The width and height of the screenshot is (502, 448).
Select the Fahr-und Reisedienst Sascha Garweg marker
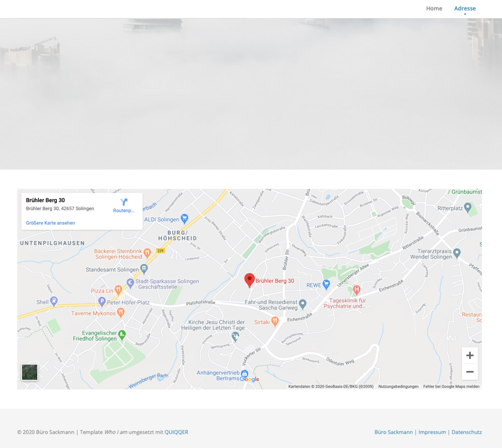[303, 304]
